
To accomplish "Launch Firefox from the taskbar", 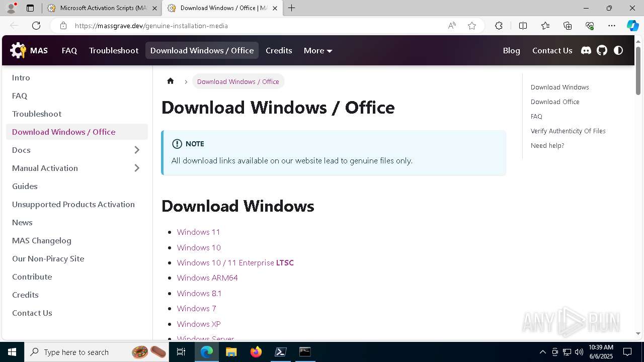I will (x=256, y=352).
